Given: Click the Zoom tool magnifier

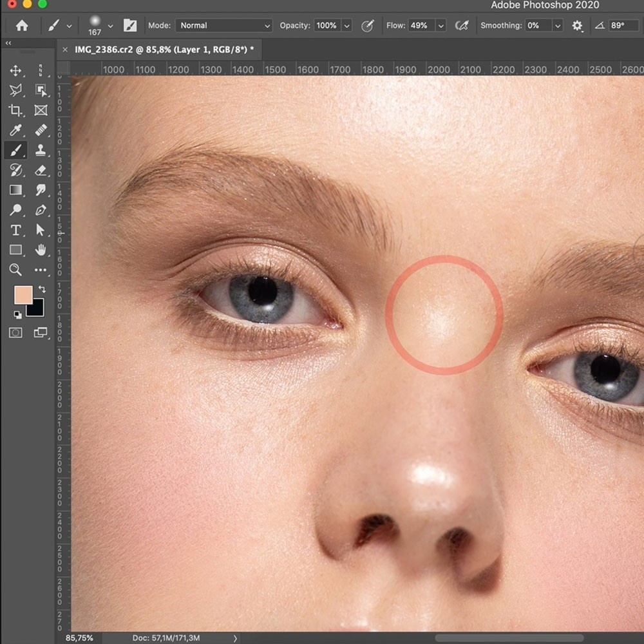Looking at the screenshot, I should tap(15, 270).
